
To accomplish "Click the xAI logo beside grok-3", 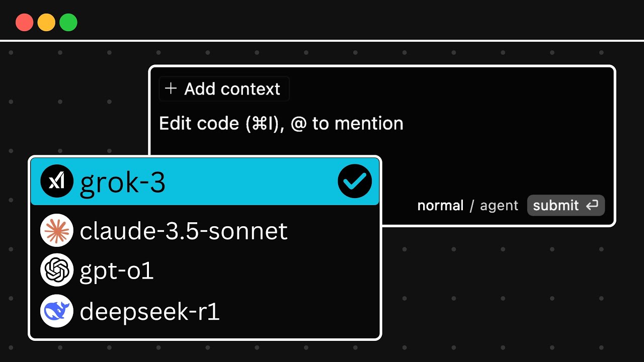I will coord(57,181).
